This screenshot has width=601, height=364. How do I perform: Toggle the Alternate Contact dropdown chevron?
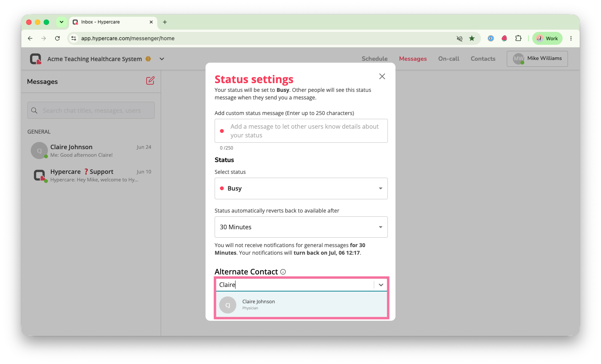point(381,285)
